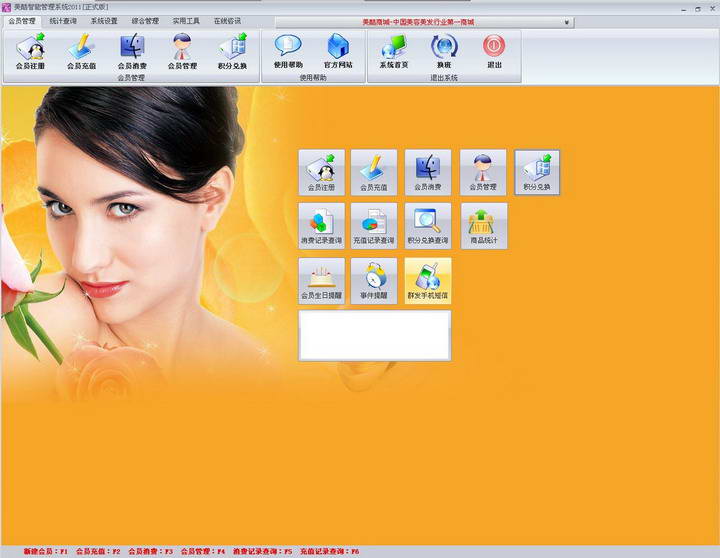Click 会员注册 icon in the top ribbon
Image resolution: width=720 pixels, height=558 pixels.
point(30,52)
